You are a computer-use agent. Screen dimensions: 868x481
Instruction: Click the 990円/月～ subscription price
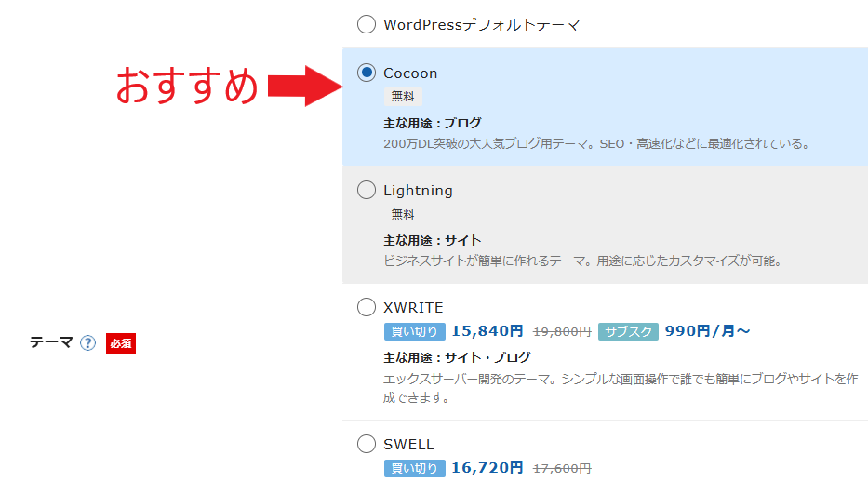(x=707, y=331)
